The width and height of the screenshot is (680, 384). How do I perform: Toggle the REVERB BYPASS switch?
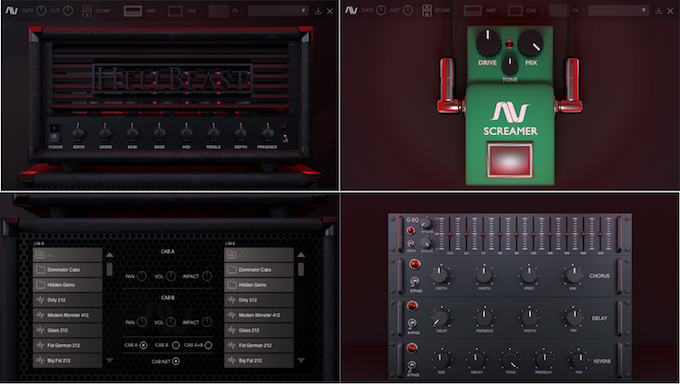pos(412,366)
